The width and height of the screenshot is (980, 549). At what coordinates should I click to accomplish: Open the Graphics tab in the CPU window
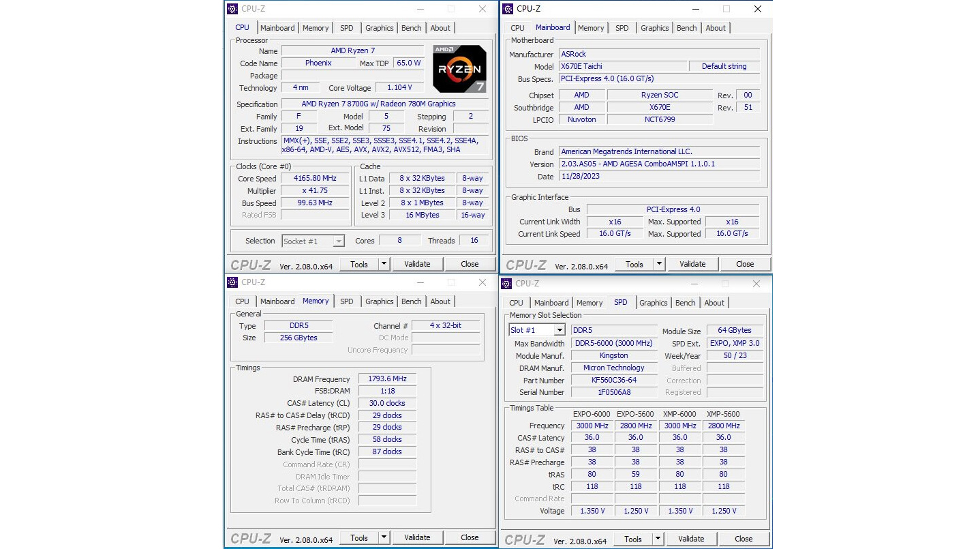click(380, 28)
